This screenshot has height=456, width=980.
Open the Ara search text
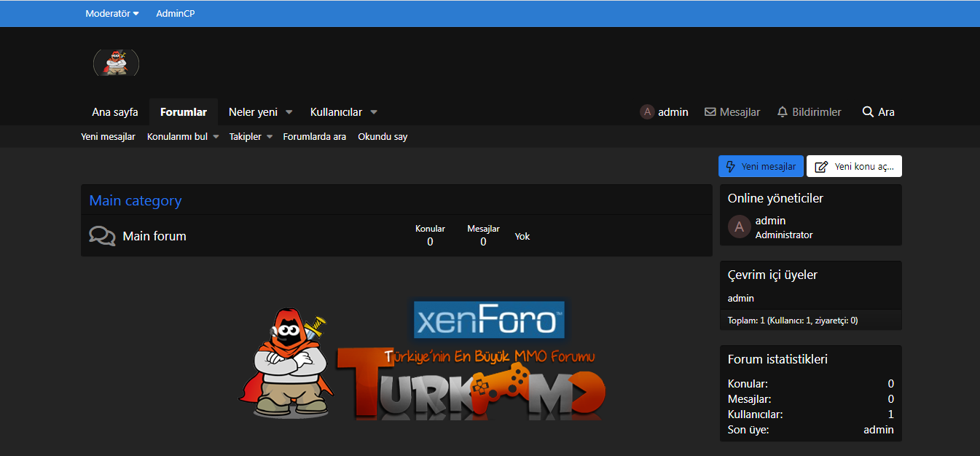click(x=886, y=112)
